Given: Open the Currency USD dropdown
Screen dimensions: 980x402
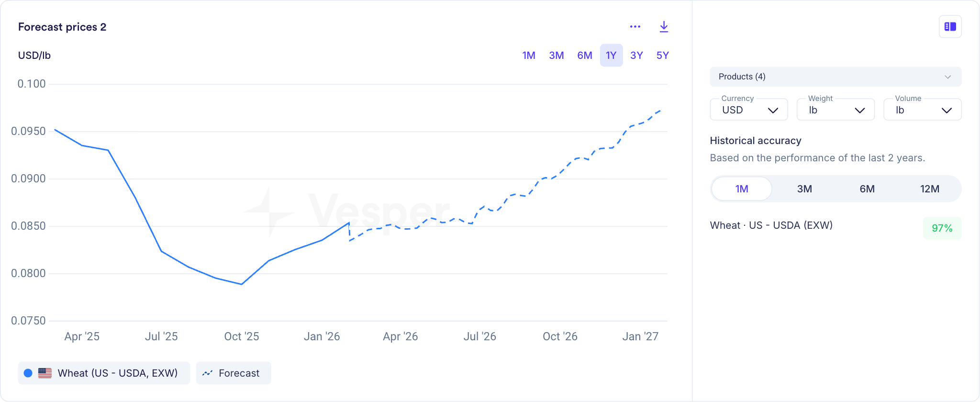Looking at the screenshot, I should tap(749, 110).
